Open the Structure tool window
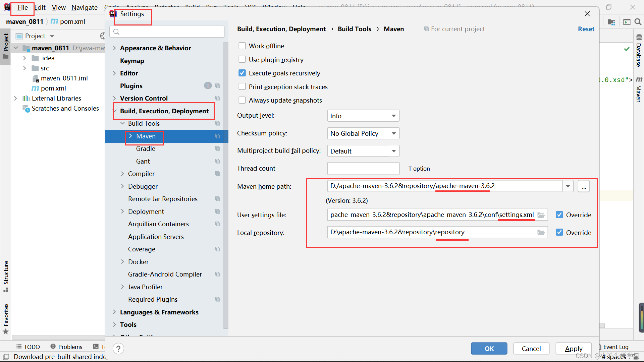This screenshot has width=644, height=362. click(6, 276)
